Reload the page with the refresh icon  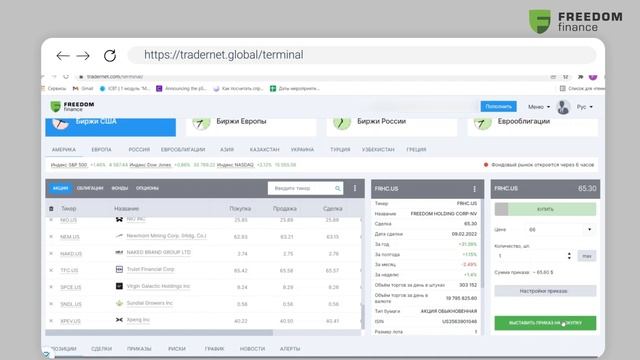click(110, 56)
